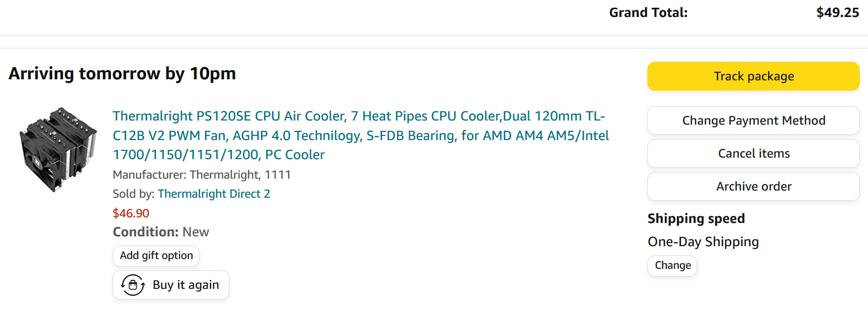Click the circular arrows Buy it again icon
This screenshot has height=310, width=868.
(133, 285)
